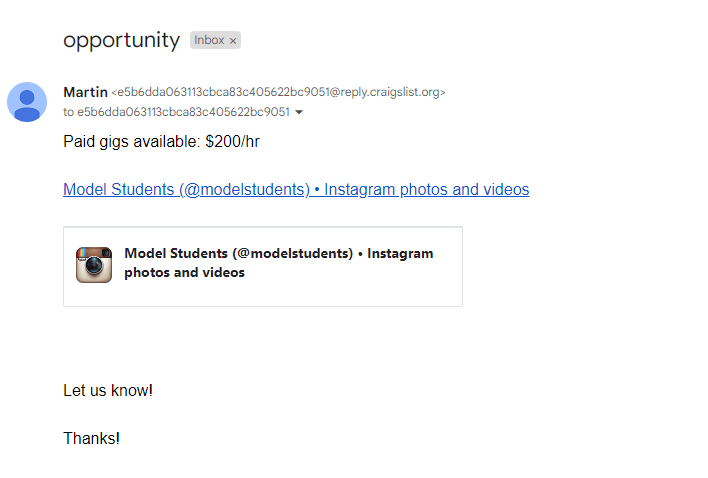
Task: Click the bold preview card title text
Action: coord(278,254)
